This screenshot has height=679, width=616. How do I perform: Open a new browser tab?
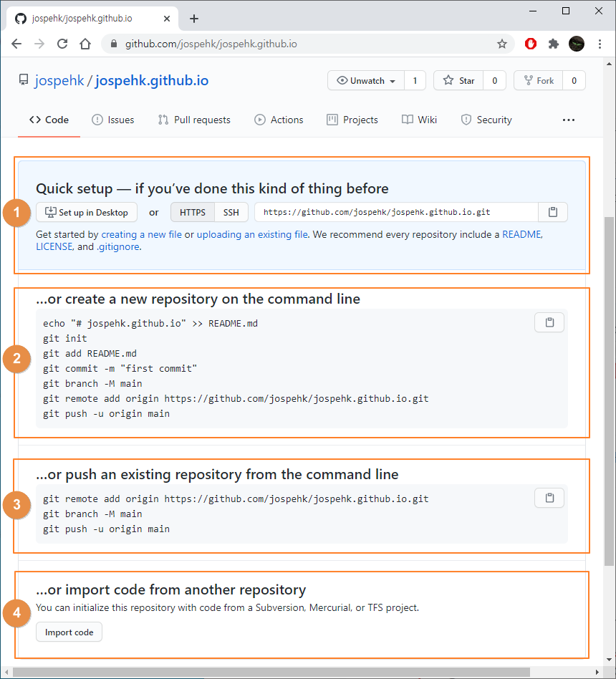point(194,19)
